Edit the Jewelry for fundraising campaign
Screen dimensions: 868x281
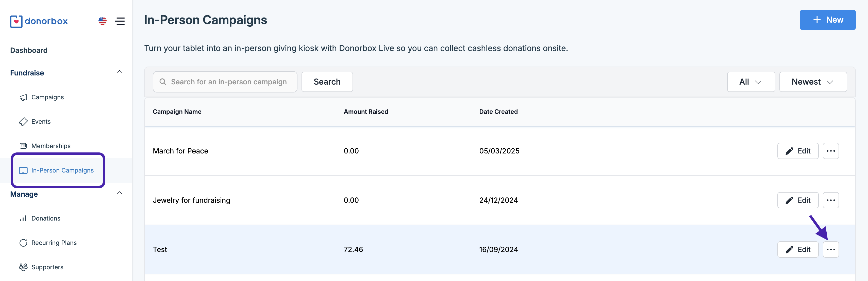(x=798, y=200)
